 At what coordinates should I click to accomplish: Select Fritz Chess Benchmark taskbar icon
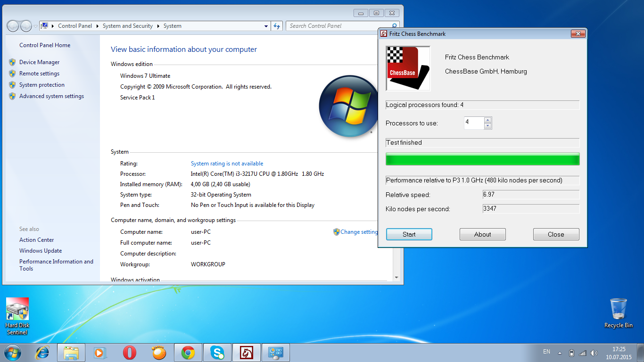(247, 353)
